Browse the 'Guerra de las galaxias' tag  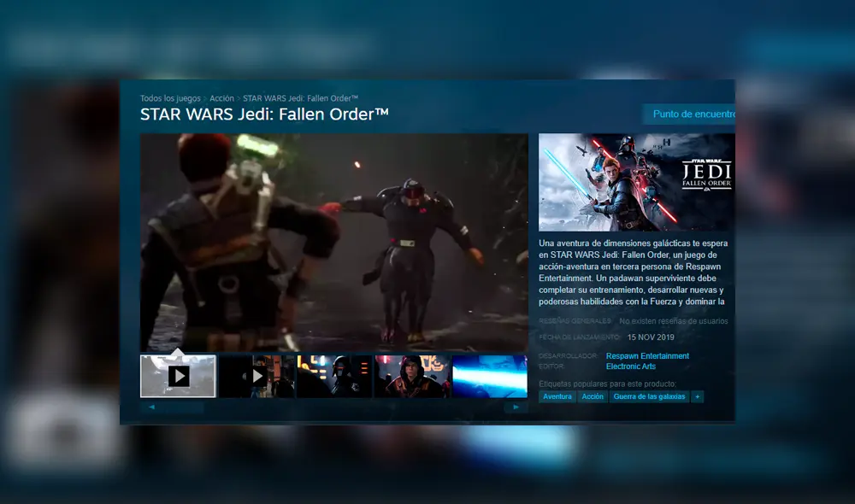tap(650, 396)
